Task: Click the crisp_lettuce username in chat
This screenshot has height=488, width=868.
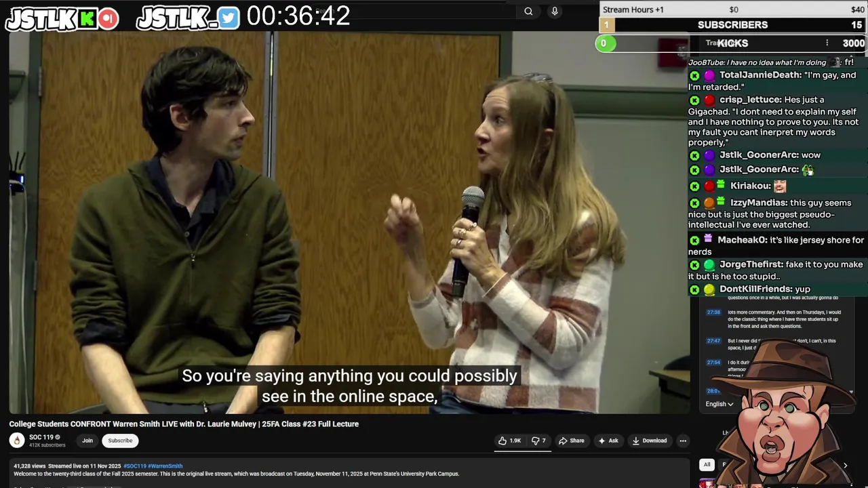Action: (751, 100)
